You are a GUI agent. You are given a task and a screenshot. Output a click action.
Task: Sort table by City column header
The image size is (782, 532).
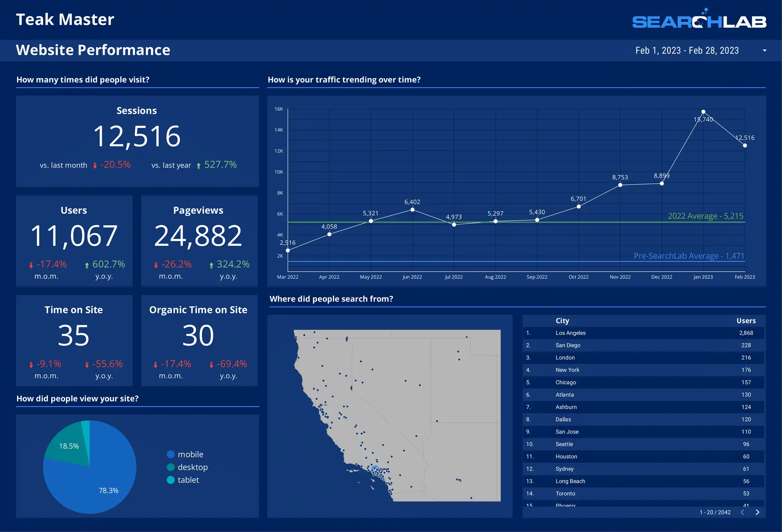[x=562, y=321]
